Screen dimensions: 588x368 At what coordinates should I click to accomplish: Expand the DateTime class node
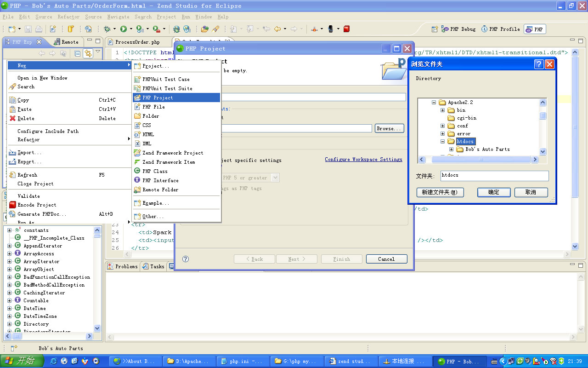[x=9, y=308]
